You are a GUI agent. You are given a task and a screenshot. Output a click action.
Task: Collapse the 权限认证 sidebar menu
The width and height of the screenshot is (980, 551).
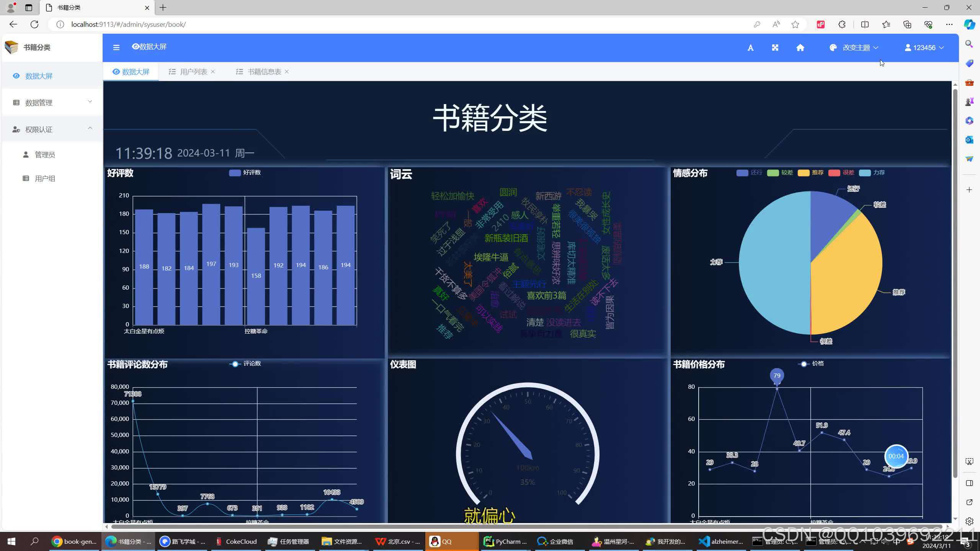point(52,129)
